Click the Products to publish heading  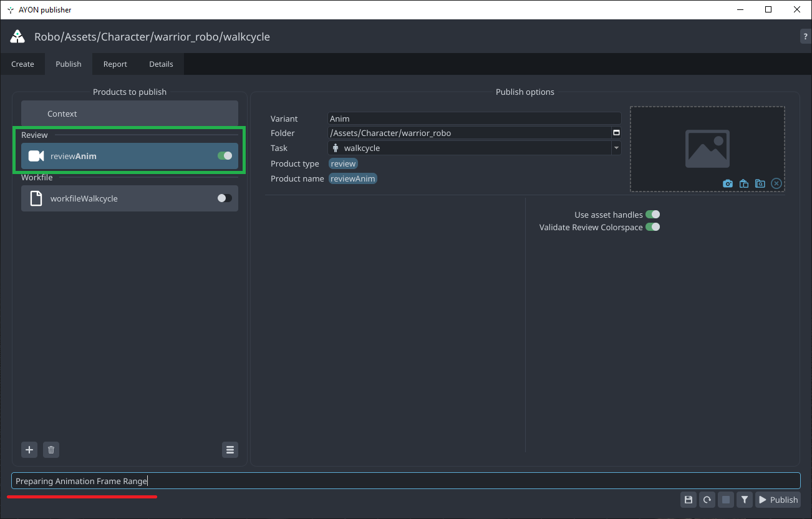click(x=130, y=92)
